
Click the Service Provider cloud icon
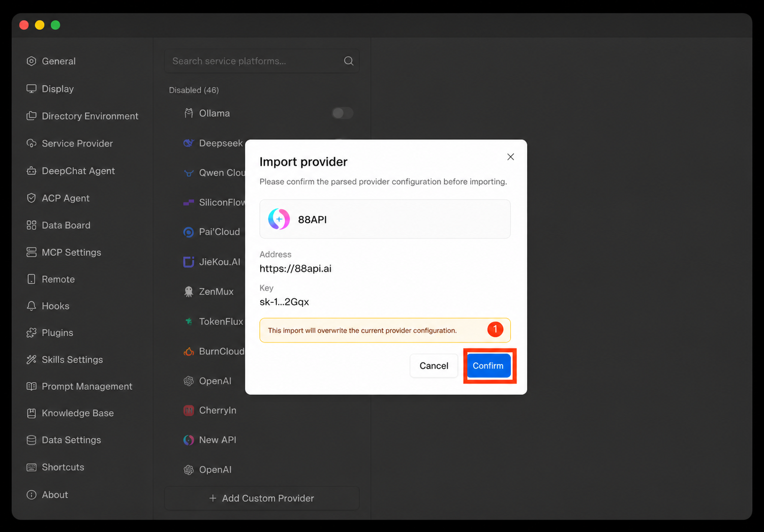pos(32,143)
